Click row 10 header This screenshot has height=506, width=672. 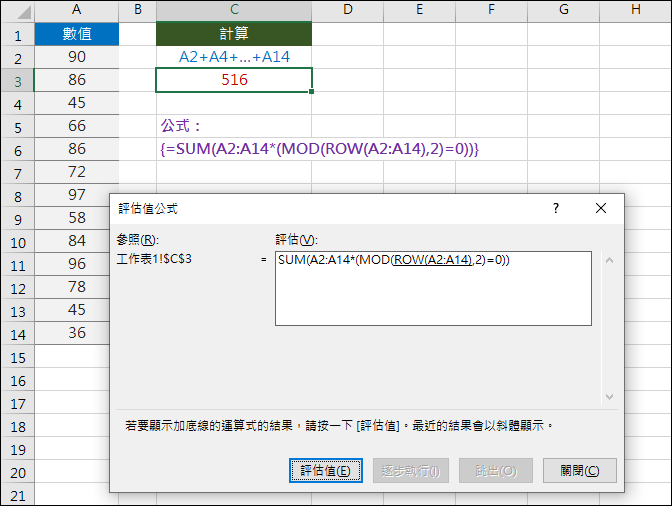coord(18,243)
